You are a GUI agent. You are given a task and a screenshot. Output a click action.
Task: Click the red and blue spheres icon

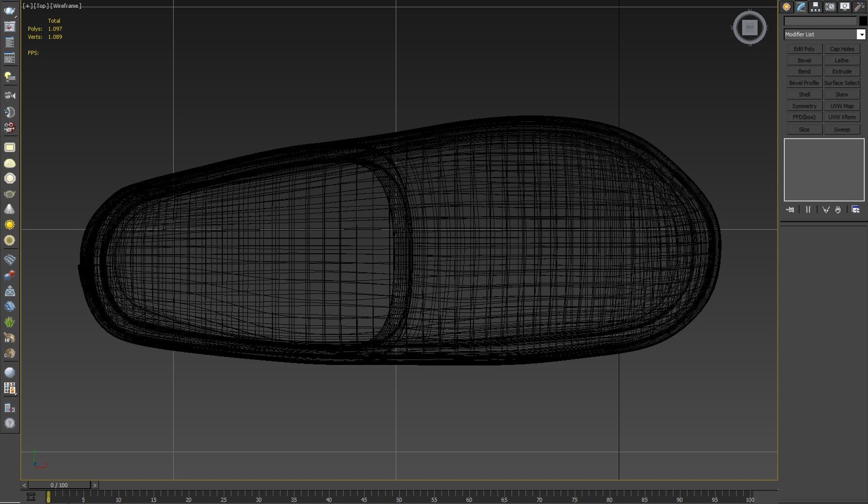9,275
